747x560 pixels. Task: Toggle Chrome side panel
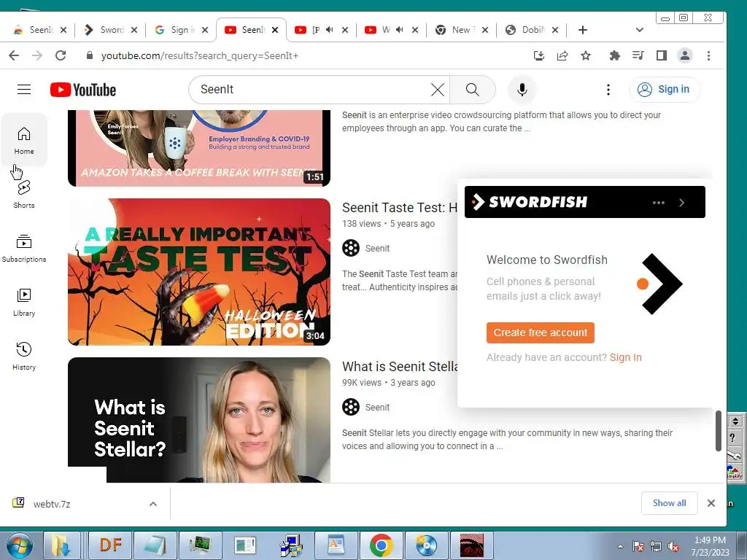pos(661,55)
